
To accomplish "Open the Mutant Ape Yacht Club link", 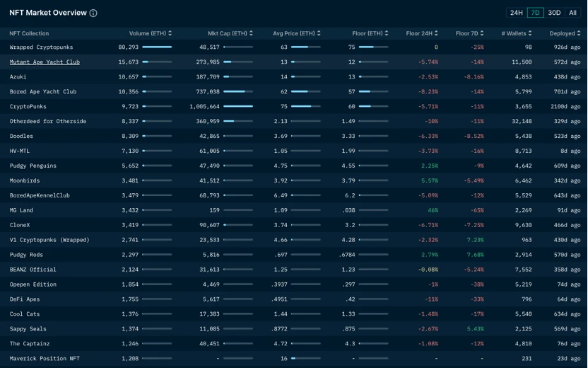I will 45,62.
